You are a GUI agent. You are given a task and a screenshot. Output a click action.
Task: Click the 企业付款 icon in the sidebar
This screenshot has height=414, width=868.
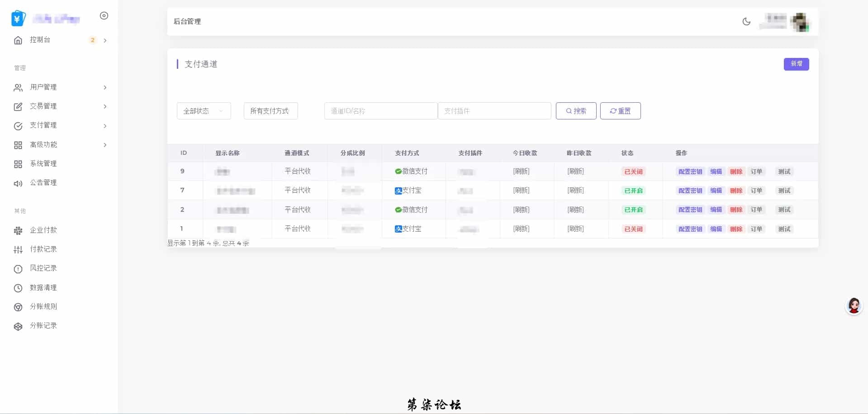[18, 231]
